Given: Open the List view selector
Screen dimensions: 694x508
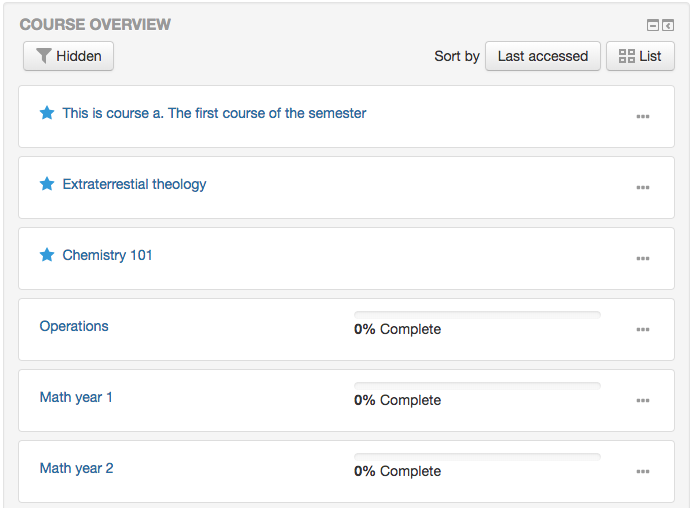Looking at the screenshot, I should (x=640, y=56).
